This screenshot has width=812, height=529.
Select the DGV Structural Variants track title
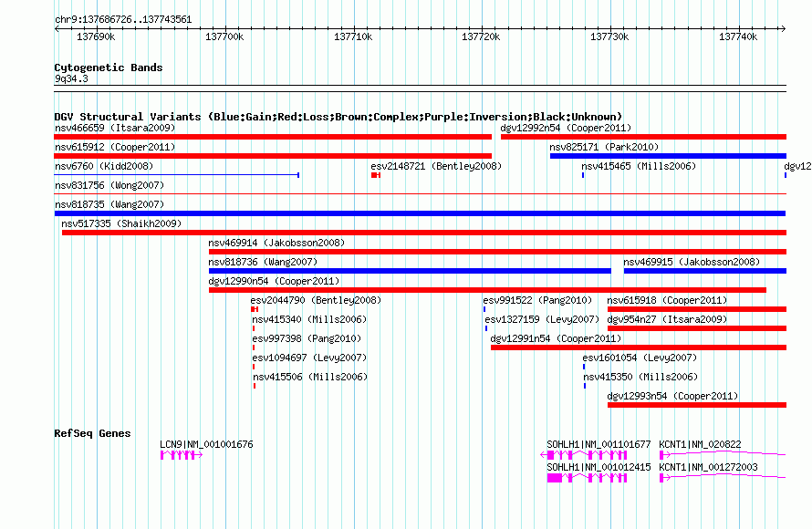(338, 117)
